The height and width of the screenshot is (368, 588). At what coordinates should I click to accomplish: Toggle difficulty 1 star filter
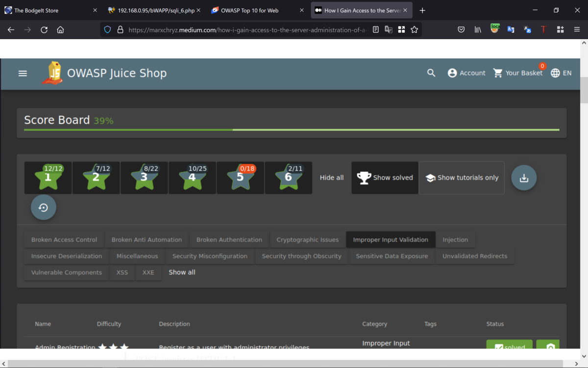coord(48,178)
